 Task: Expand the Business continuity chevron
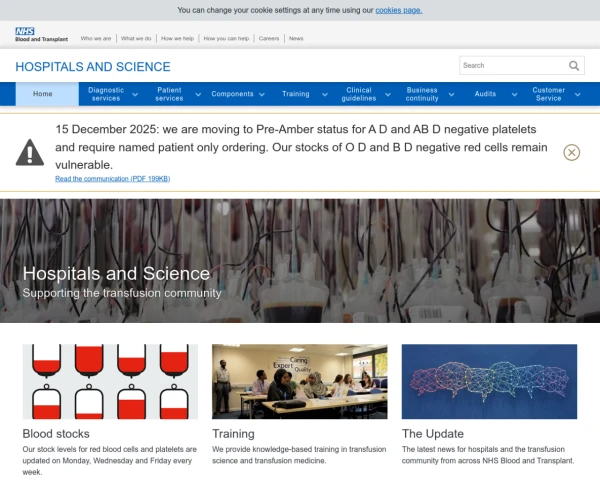(x=451, y=95)
